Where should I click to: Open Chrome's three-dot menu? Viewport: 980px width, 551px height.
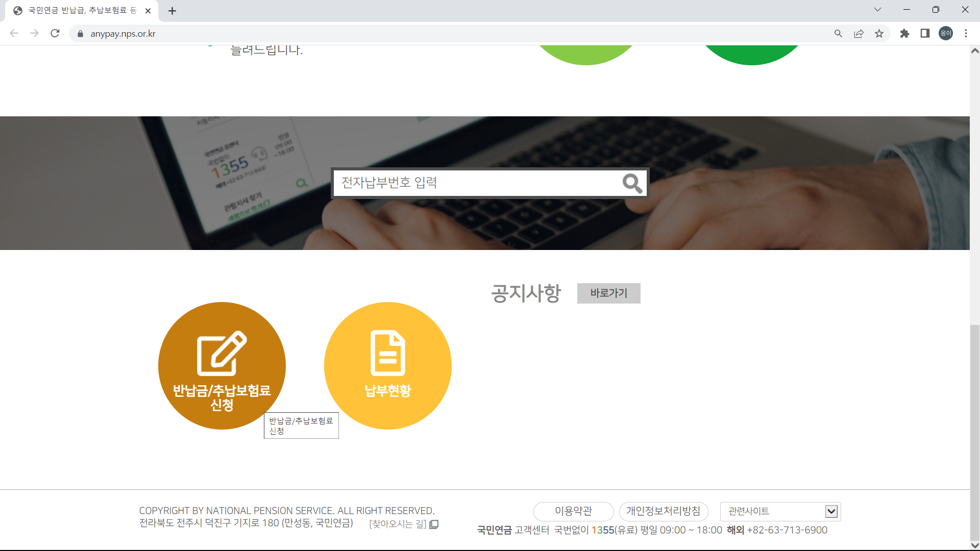[966, 33]
